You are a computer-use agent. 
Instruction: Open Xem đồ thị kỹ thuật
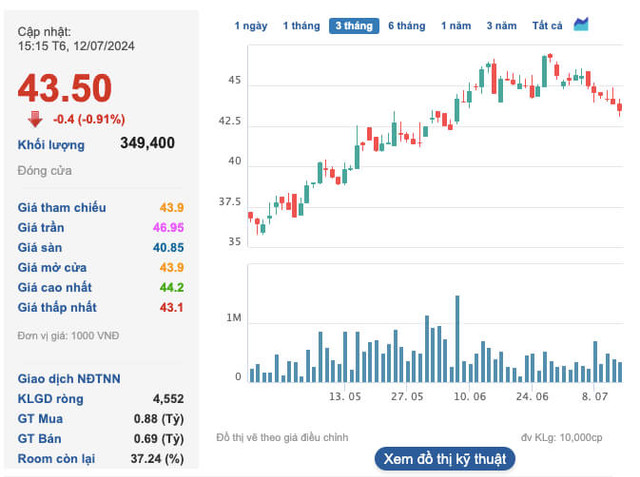pyautogui.click(x=445, y=459)
